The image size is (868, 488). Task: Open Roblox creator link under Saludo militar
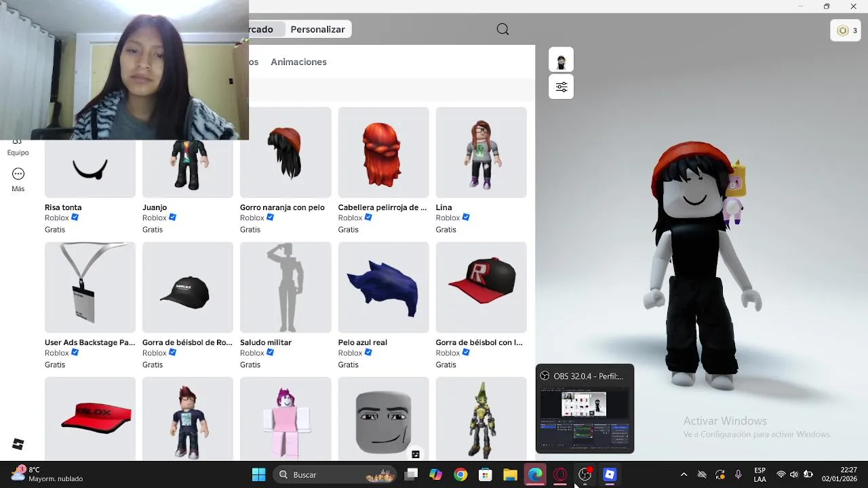(x=252, y=352)
